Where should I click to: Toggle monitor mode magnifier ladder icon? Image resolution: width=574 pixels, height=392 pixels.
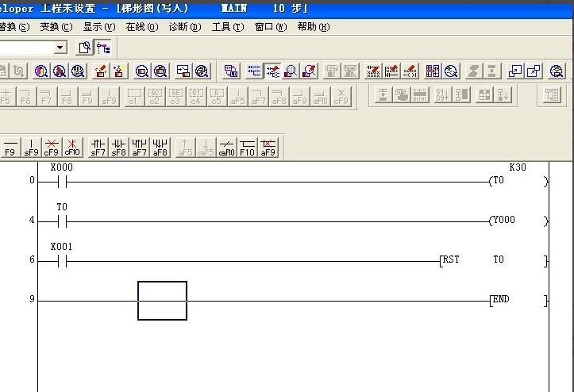[x=291, y=71]
